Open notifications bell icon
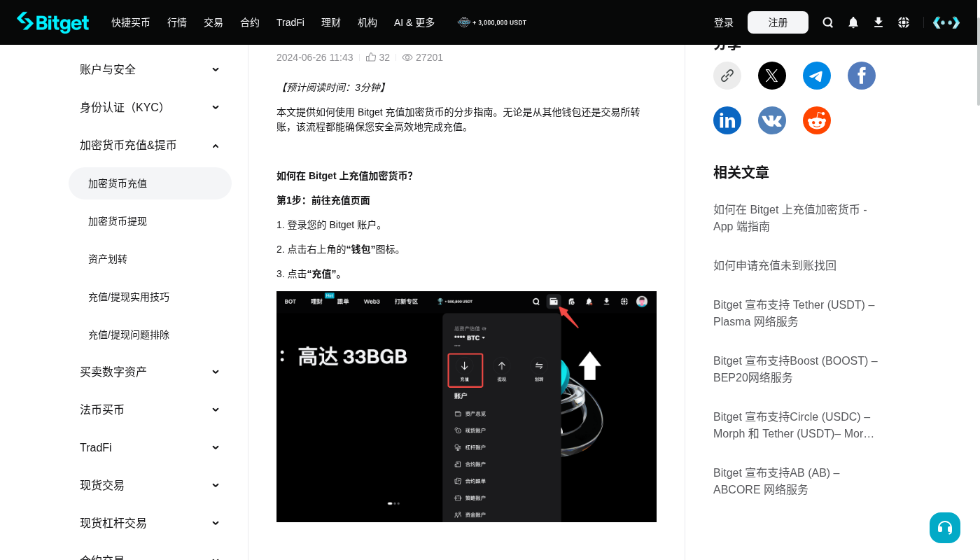Viewport: 980px width, 560px height. (853, 22)
